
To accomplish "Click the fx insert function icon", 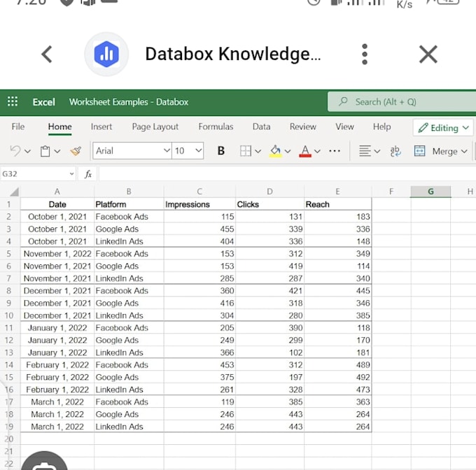I will [x=88, y=174].
